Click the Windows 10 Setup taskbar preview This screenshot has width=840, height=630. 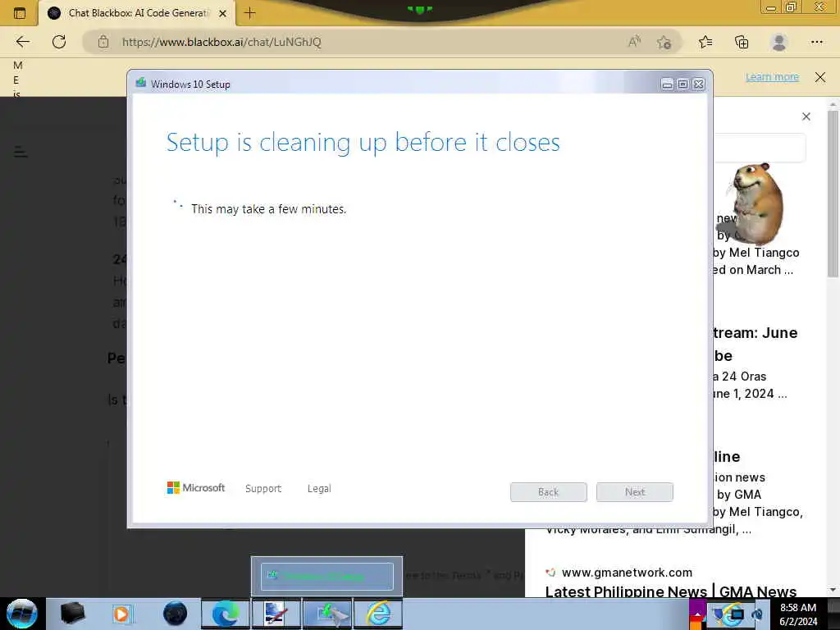click(x=326, y=576)
